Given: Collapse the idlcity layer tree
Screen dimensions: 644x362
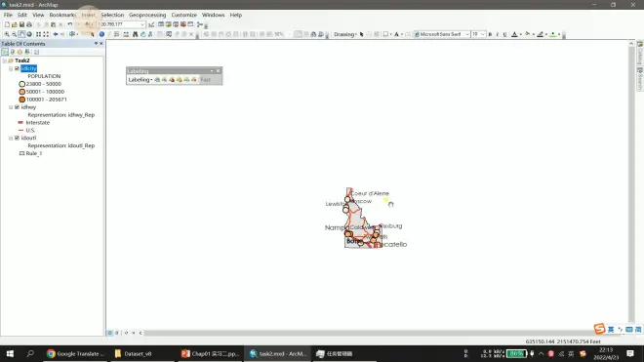Looking at the screenshot, I should tap(11, 68).
